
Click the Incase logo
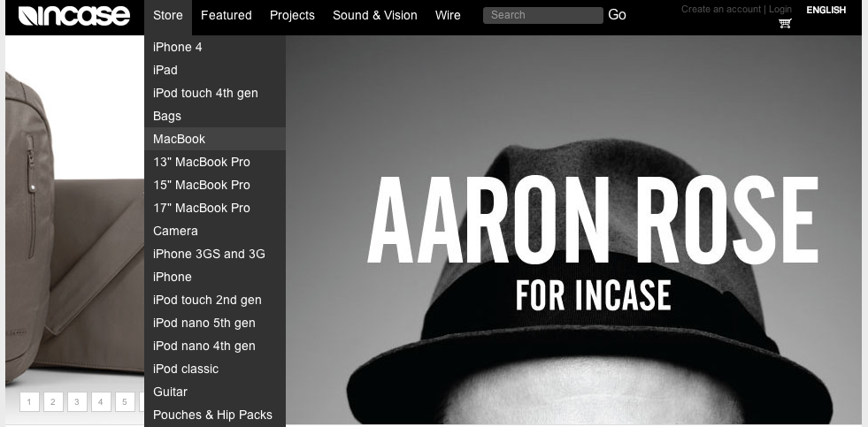[74, 16]
